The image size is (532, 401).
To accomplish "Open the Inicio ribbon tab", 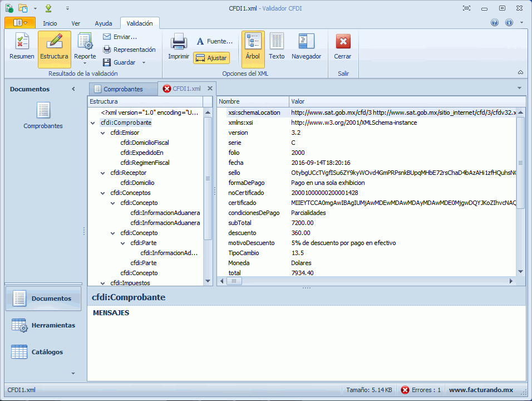I will (x=50, y=23).
